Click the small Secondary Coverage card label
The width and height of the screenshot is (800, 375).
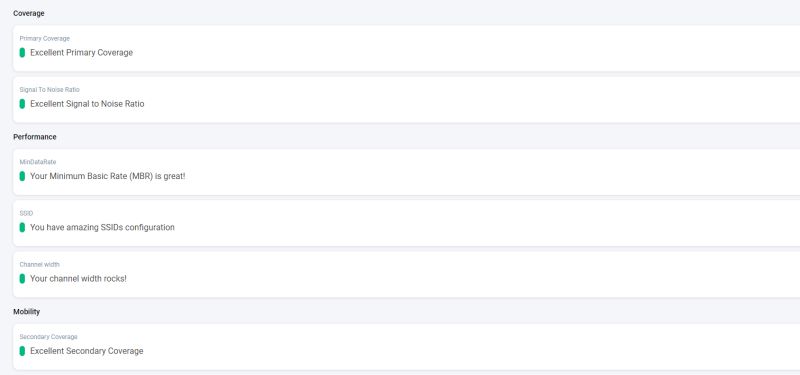click(x=48, y=337)
